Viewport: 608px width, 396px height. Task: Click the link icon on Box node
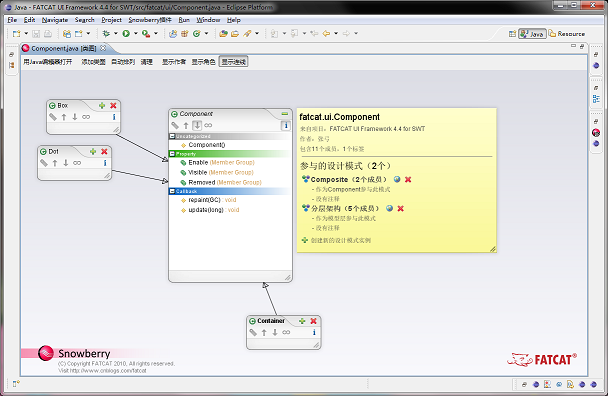[x=86, y=117]
